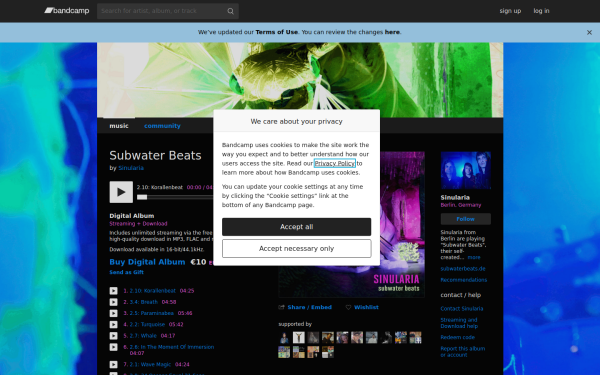Click Accept necessary only button
Viewport: 600px width, 375px height.
(x=297, y=249)
